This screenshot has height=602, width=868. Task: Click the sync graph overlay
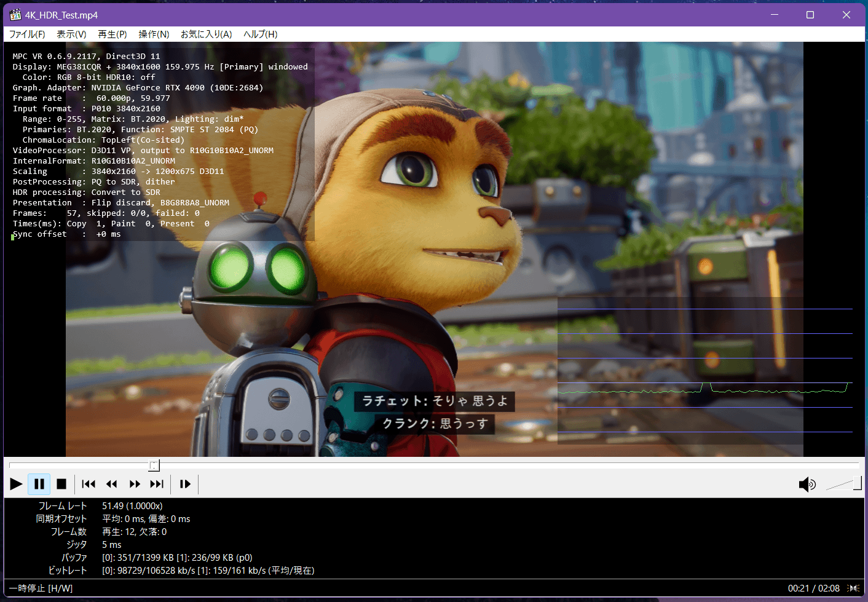704,371
